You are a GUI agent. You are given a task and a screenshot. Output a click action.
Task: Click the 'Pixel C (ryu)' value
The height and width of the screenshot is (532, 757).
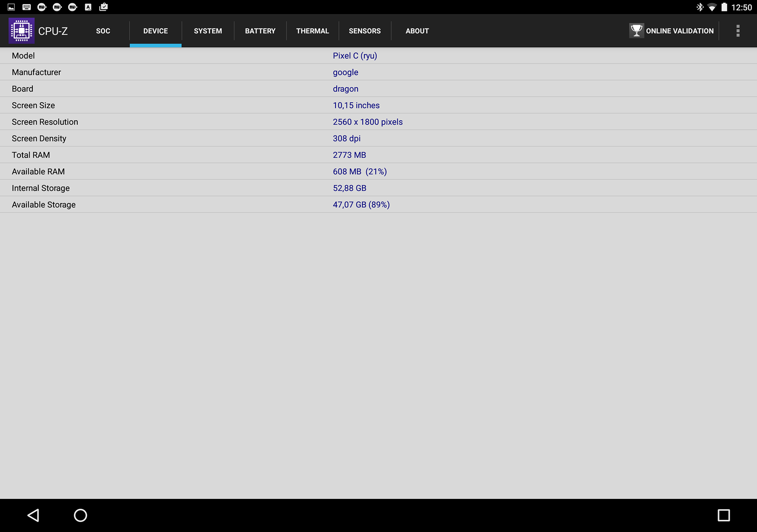point(355,56)
